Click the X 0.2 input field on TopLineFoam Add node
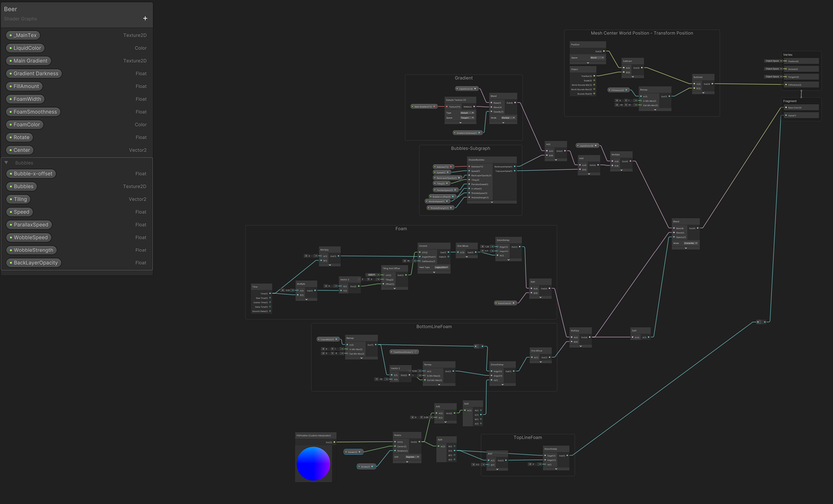833x504 pixels. point(477,465)
